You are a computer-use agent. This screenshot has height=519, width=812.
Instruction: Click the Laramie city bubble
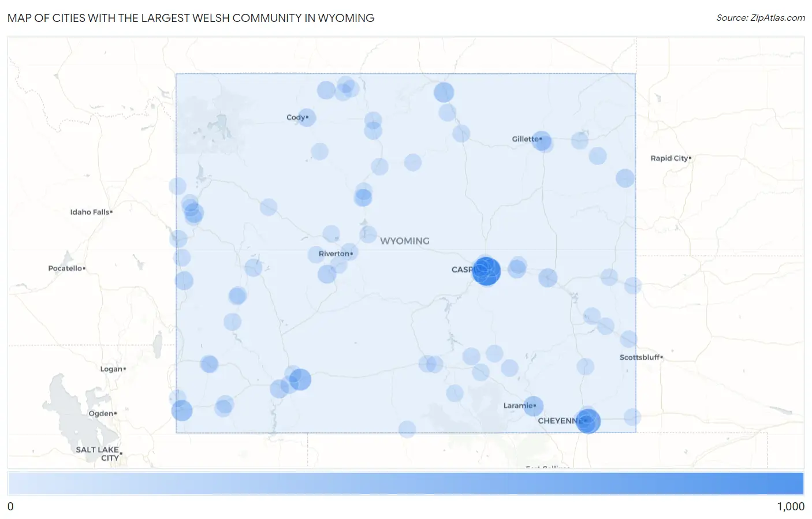coord(533,406)
